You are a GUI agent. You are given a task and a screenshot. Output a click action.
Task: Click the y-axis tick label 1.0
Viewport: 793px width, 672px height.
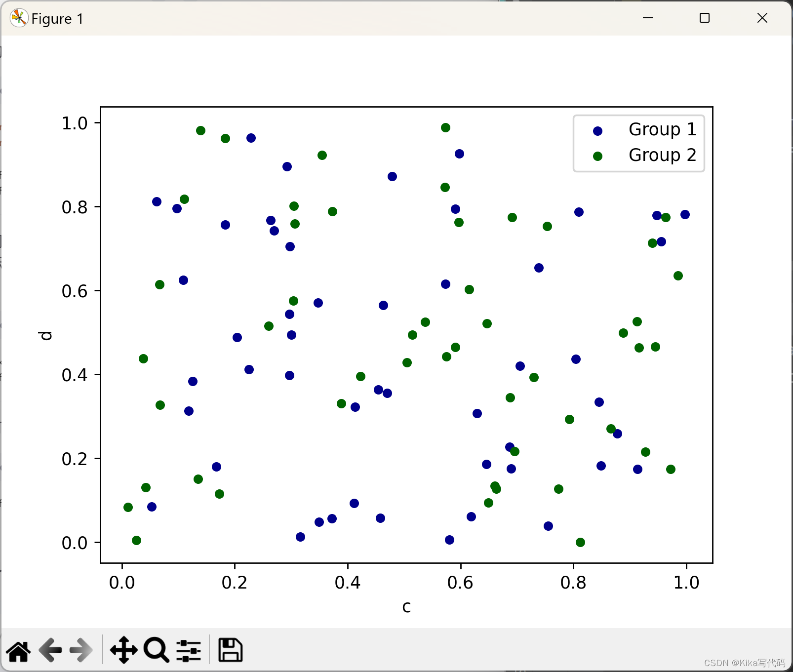[75, 123]
